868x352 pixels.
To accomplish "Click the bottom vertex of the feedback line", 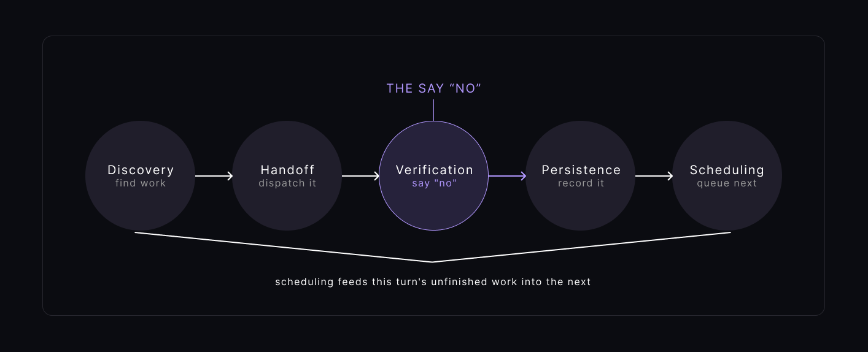I will click(x=433, y=262).
